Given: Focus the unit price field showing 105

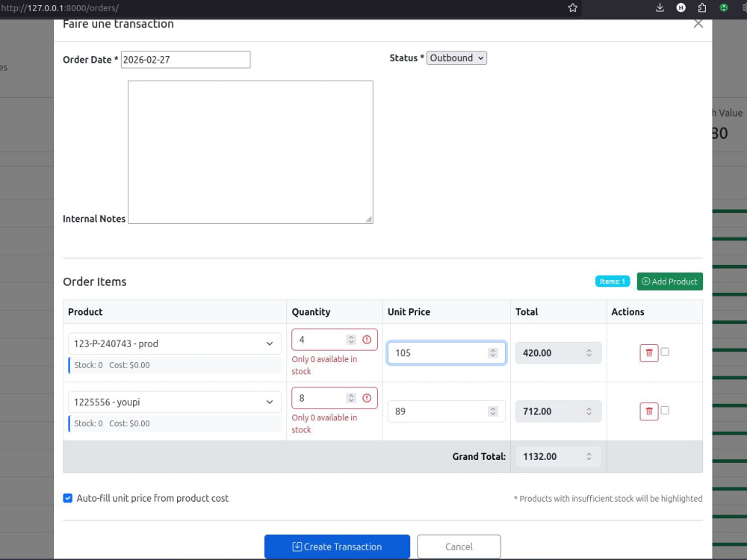Looking at the screenshot, I should [x=446, y=353].
